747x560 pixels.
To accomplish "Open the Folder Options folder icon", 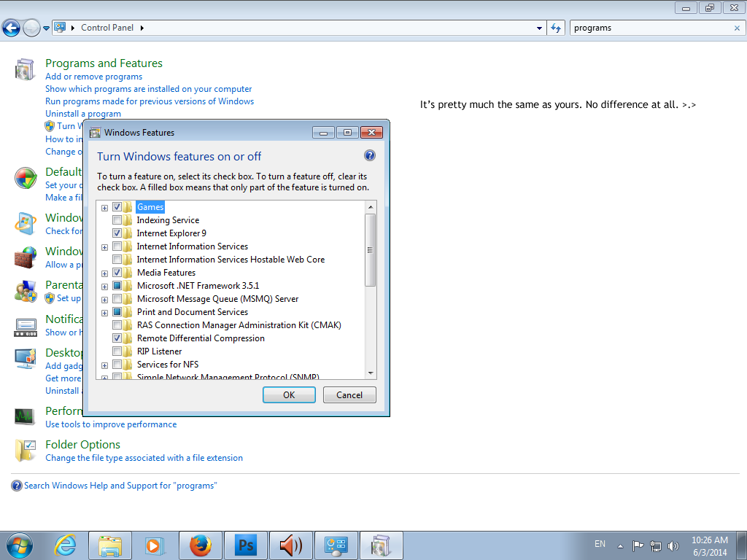I will (26, 451).
